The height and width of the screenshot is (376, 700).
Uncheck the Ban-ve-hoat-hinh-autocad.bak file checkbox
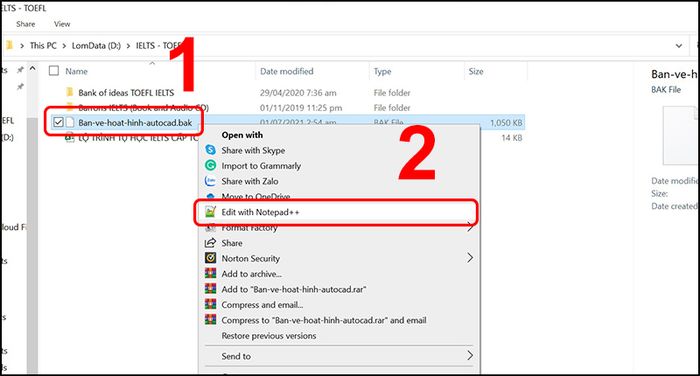pyautogui.click(x=58, y=122)
